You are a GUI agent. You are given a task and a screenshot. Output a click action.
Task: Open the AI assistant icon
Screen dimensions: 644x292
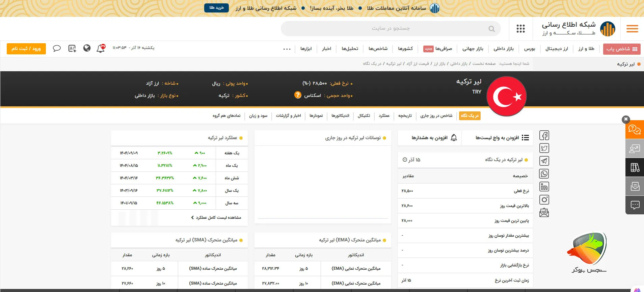click(72, 48)
